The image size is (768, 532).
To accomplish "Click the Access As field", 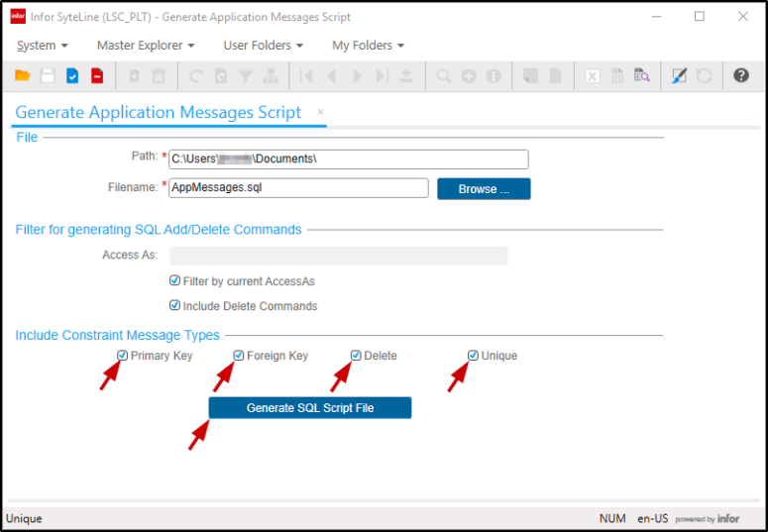I will tap(339, 256).
